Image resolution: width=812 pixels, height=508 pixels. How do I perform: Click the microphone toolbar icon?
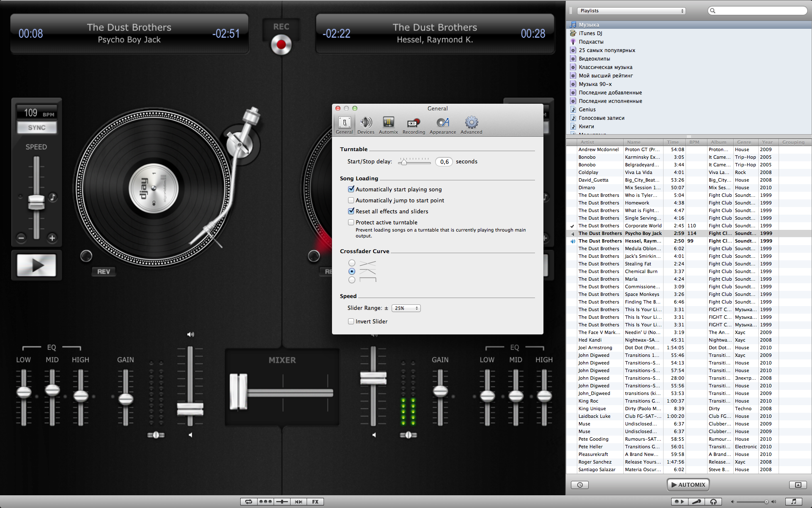click(696, 502)
